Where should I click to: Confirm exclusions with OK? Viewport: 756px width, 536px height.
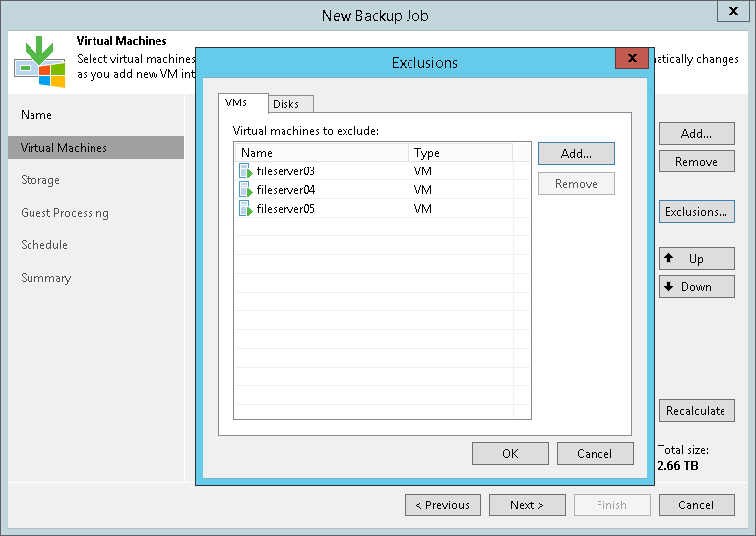tap(510, 453)
